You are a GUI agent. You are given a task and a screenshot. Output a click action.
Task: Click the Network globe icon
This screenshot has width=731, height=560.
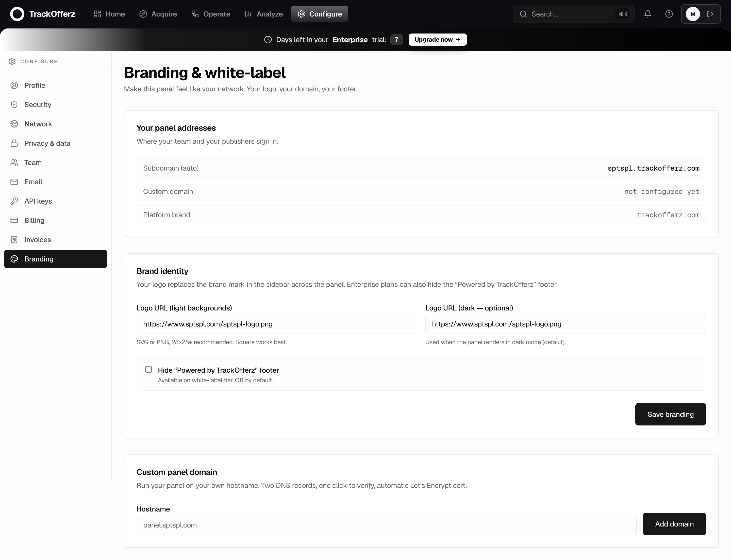point(14,124)
